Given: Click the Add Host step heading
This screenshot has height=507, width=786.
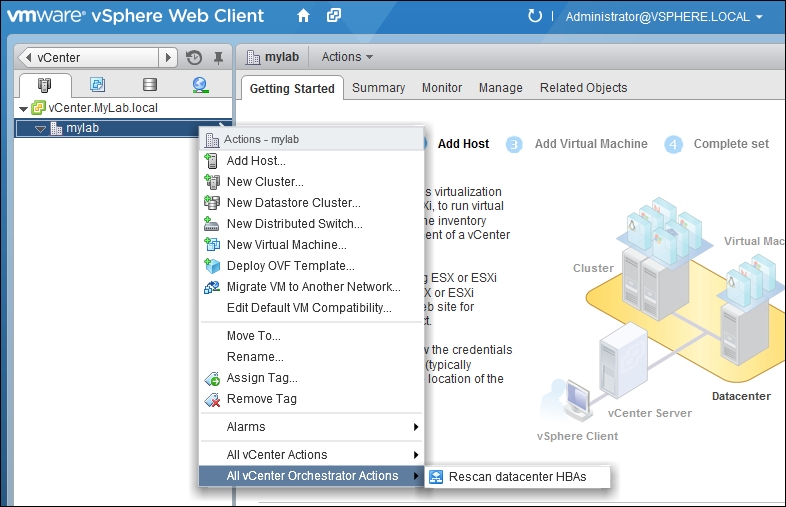Looking at the screenshot, I should [463, 144].
